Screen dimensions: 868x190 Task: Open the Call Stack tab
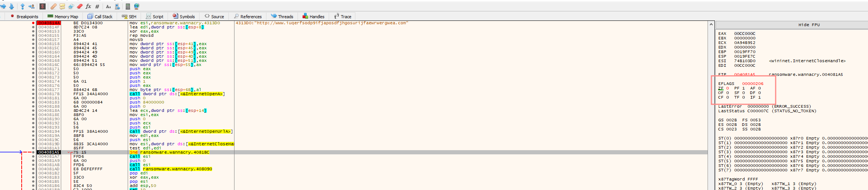click(x=100, y=17)
